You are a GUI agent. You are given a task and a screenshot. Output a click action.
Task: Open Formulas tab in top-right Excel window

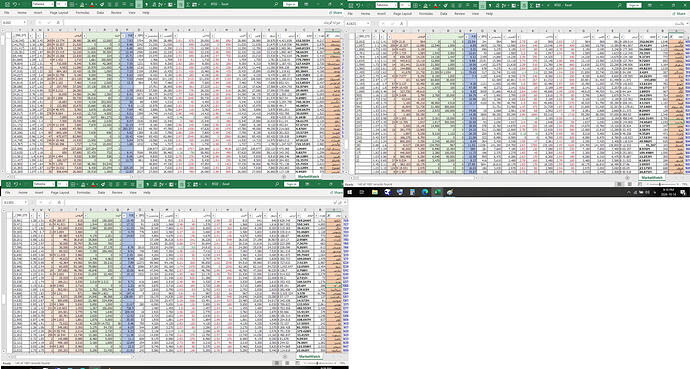426,14
